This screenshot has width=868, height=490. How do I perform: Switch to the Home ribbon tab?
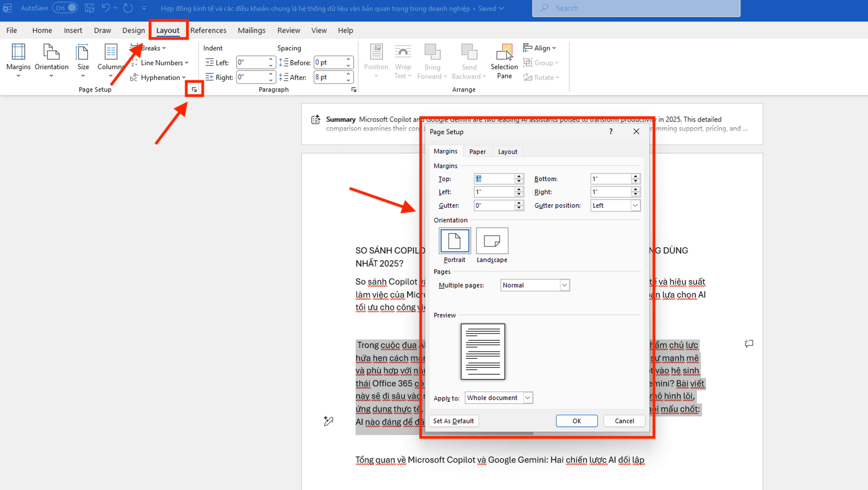42,31
